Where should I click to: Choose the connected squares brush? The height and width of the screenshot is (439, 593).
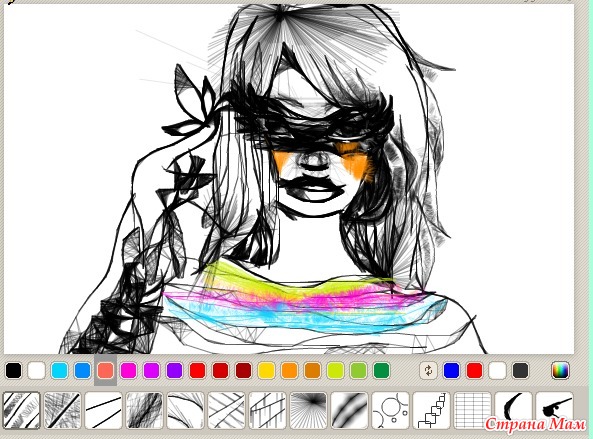pyautogui.click(x=431, y=410)
